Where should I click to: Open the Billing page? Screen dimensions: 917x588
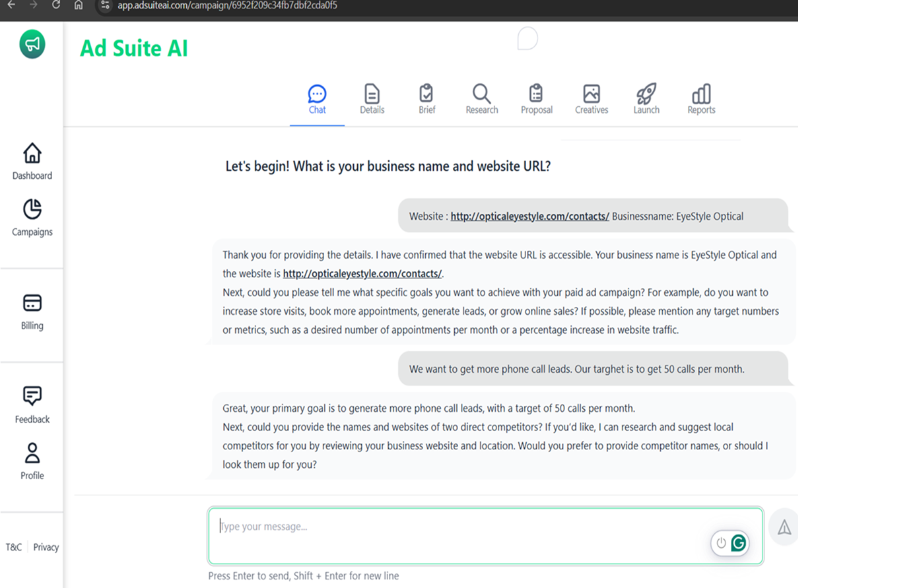[x=32, y=311]
